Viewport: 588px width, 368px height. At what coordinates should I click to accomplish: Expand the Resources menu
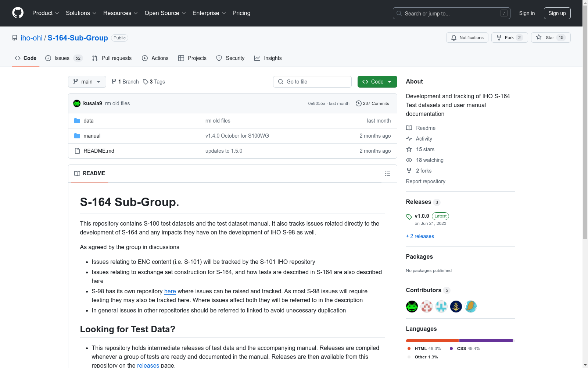(121, 13)
